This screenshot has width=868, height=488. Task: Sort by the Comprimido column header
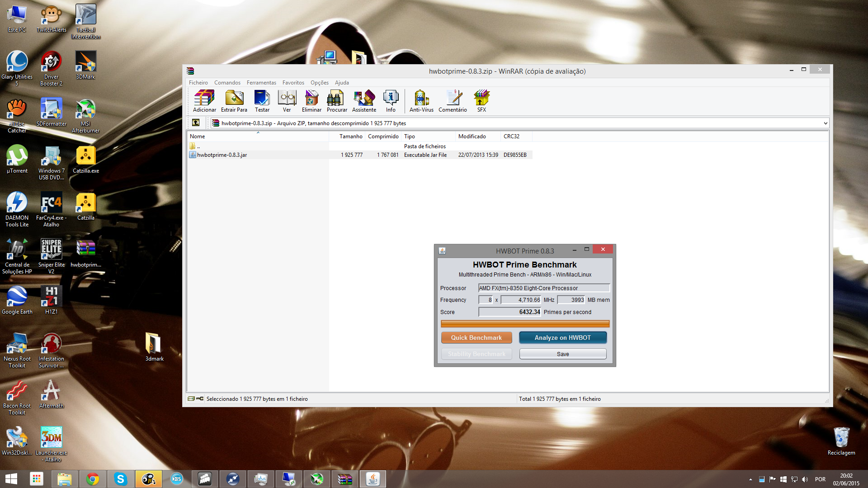click(383, 136)
